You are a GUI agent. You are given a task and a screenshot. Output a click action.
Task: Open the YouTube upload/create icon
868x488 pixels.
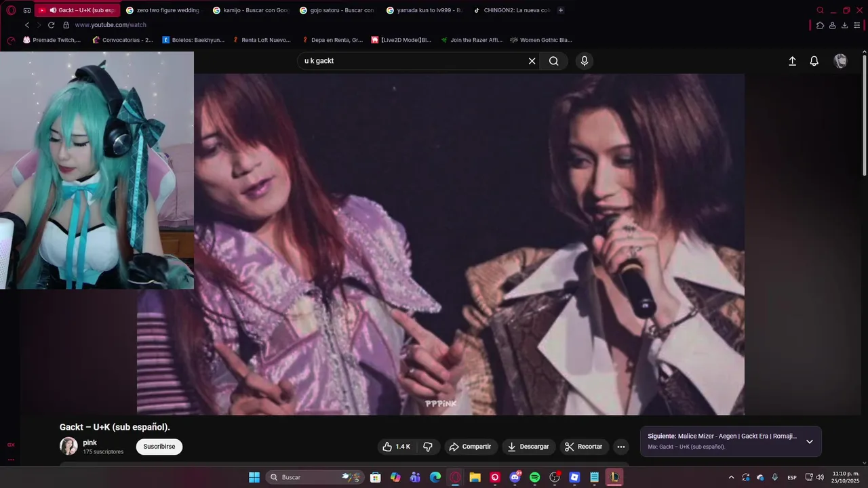[x=792, y=61]
